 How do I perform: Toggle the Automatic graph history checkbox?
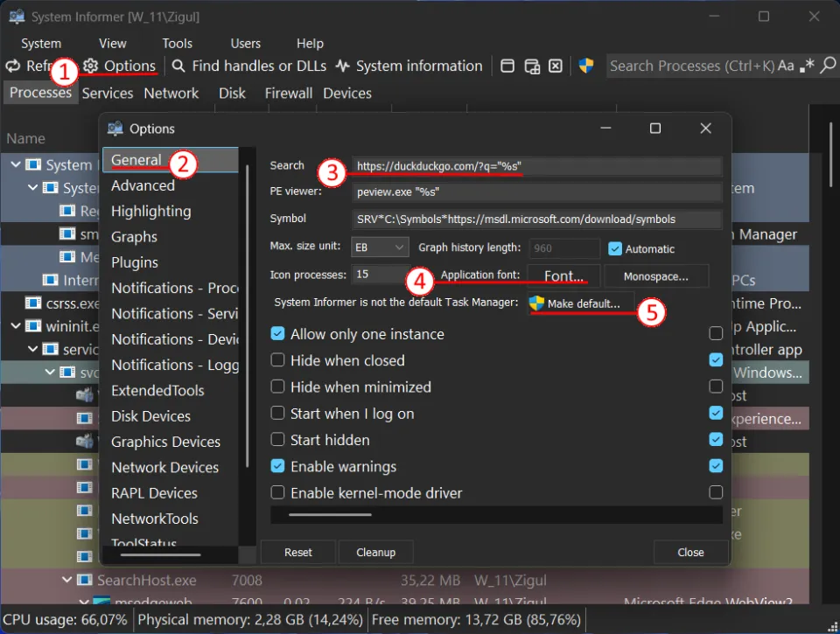[615, 248]
